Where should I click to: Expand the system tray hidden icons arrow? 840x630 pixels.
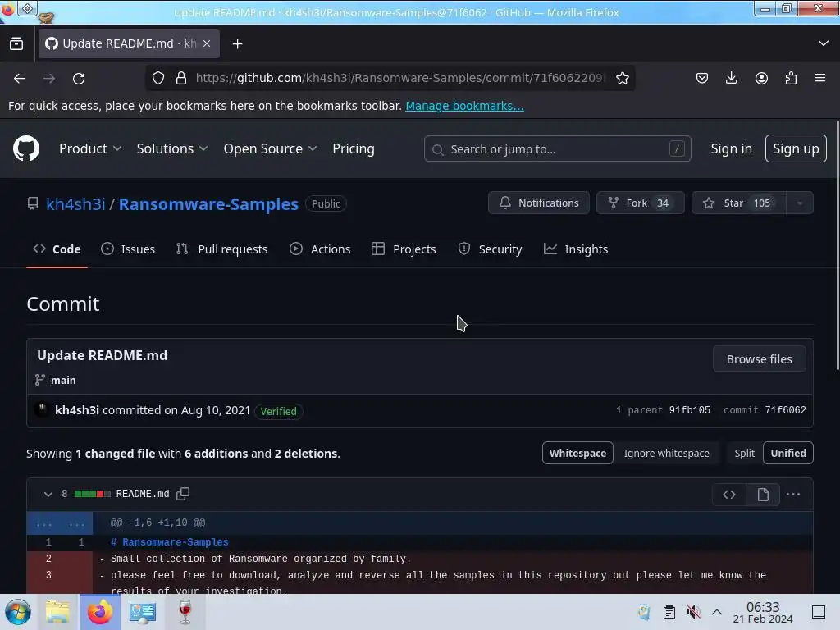[717, 612]
